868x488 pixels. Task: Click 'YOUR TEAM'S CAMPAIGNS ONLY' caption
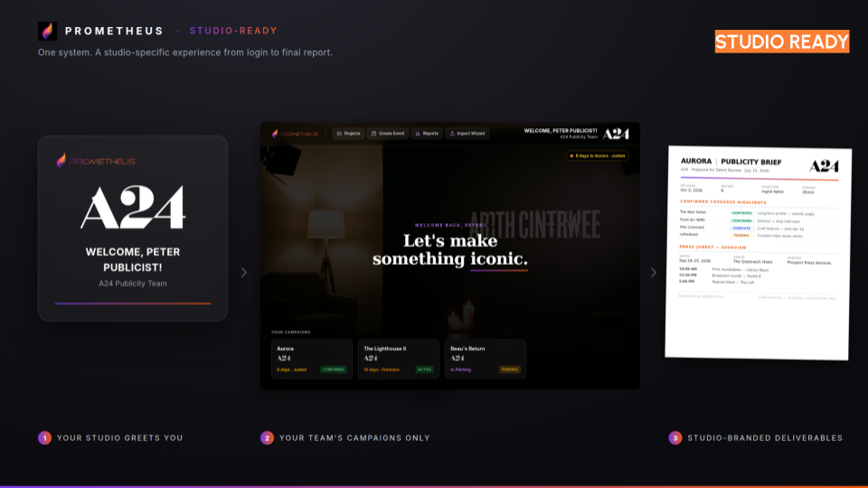[x=354, y=437]
